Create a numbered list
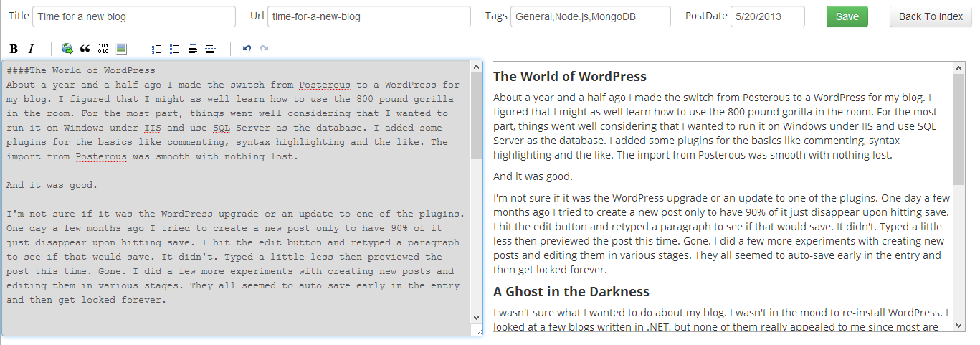Viewport: 980px width, 345px height. click(157, 49)
